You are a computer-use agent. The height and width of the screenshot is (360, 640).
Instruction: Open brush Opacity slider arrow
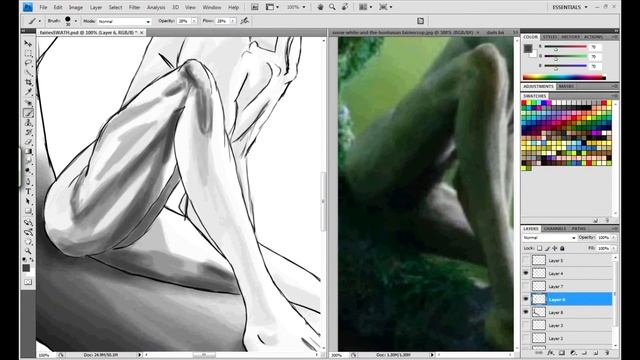click(194, 21)
